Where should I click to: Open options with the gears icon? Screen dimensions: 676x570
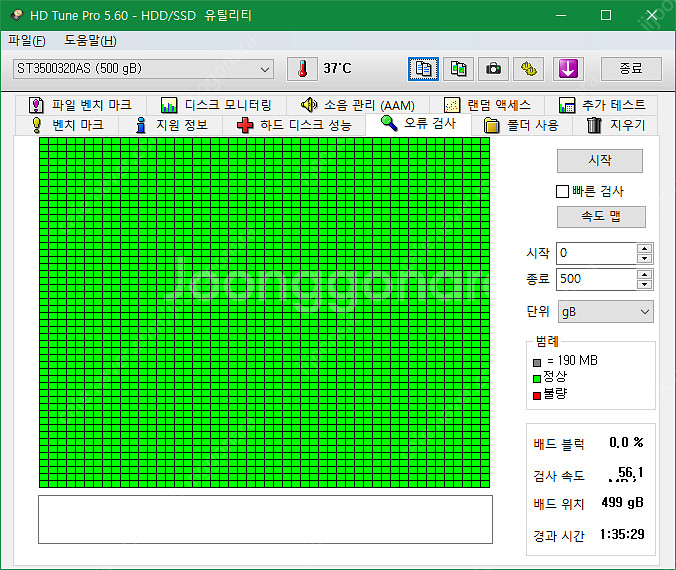point(529,69)
